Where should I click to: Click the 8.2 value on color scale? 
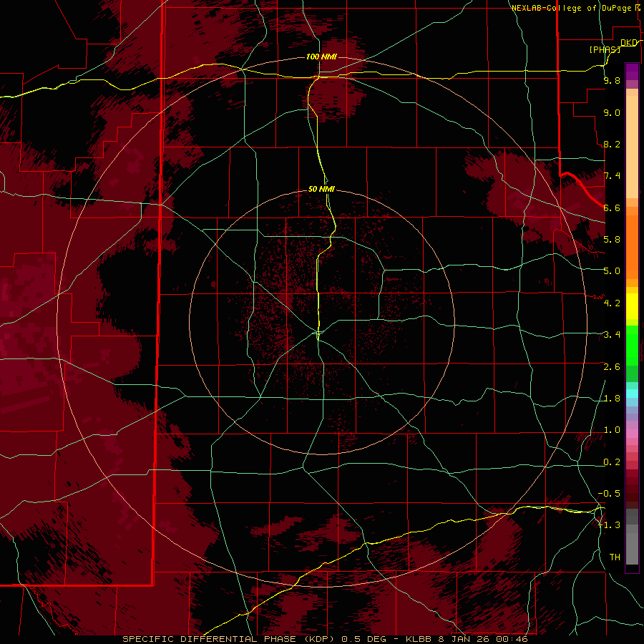(x=612, y=144)
